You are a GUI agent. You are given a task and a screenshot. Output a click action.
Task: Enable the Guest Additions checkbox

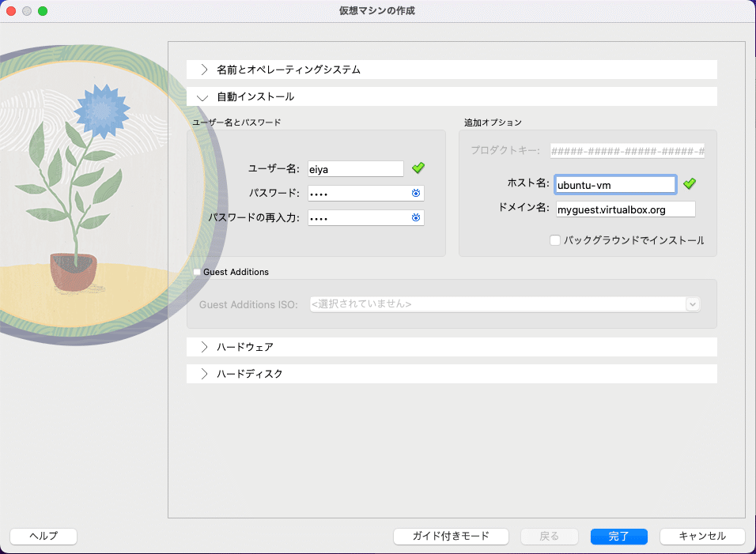point(197,272)
